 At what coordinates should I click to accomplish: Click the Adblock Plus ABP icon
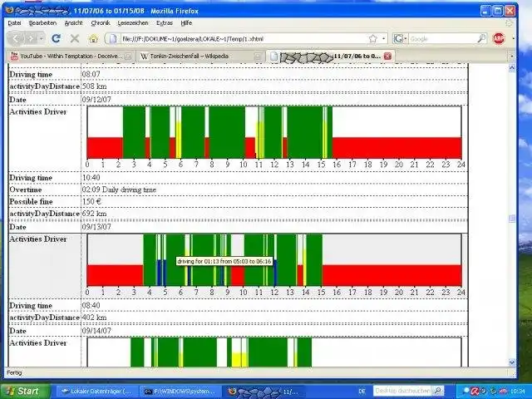(499, 38)
